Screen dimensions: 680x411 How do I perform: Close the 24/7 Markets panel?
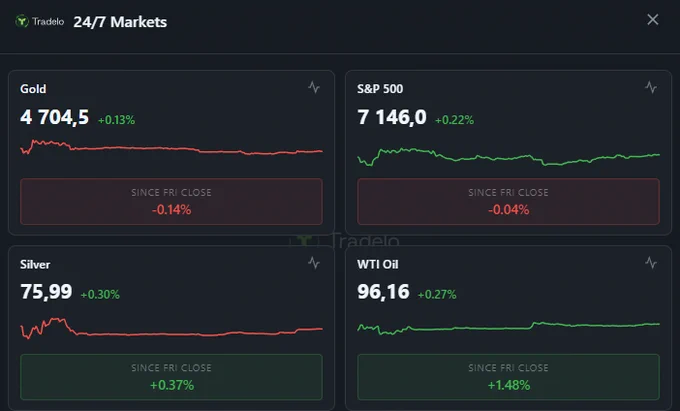pyautogui.click(x=653, y=20)
